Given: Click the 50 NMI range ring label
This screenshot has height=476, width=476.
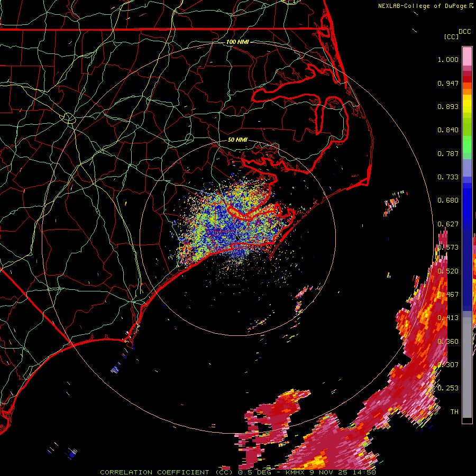Looking at the screenshot, I should (237, 140).
